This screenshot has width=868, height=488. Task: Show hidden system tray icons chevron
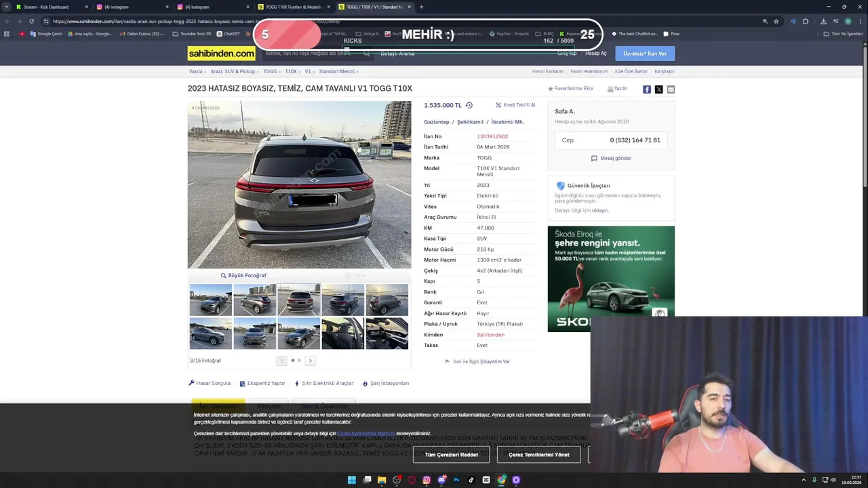pos(804,480)
